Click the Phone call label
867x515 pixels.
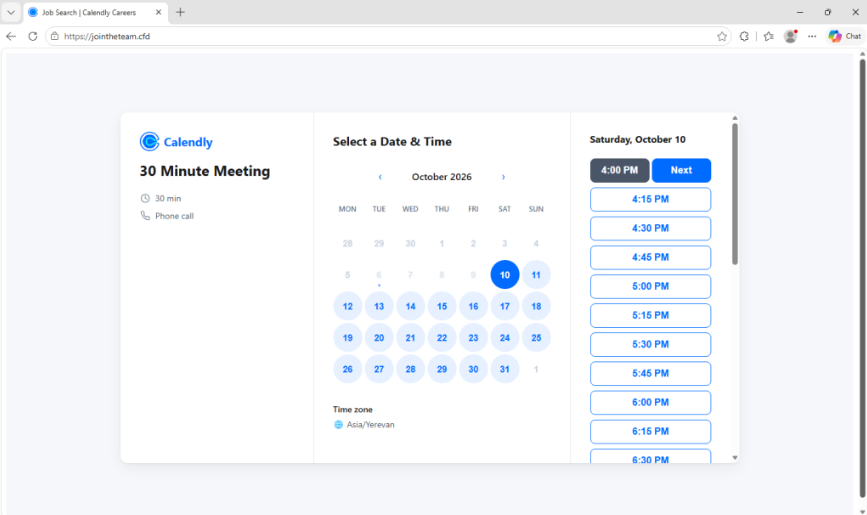point(174,216)
